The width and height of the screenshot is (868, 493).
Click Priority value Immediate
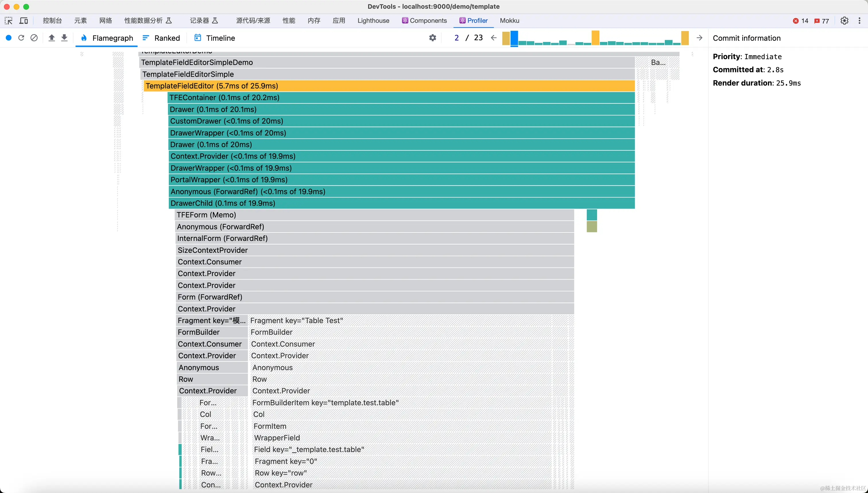click(x=763, y=57)
